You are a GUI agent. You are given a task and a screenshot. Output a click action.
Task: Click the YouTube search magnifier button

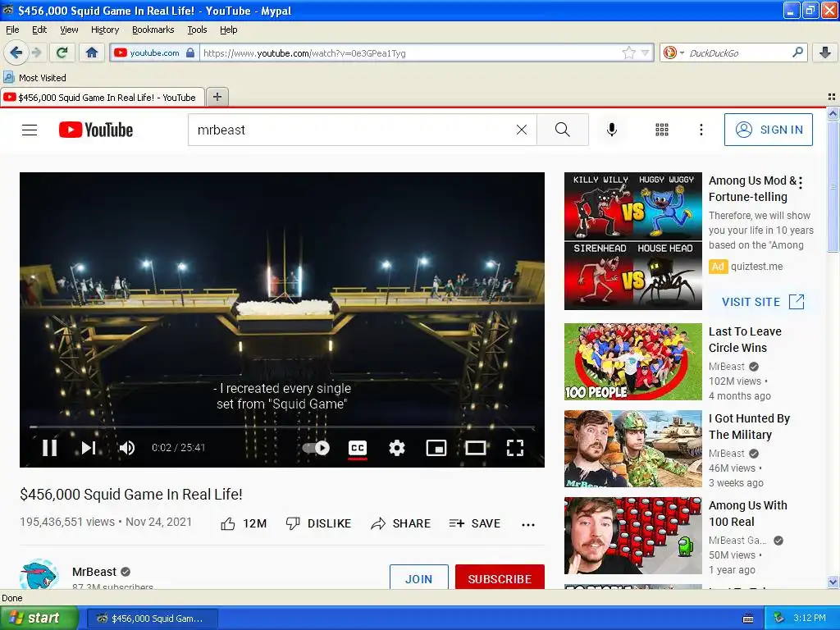tap(563, 130)
